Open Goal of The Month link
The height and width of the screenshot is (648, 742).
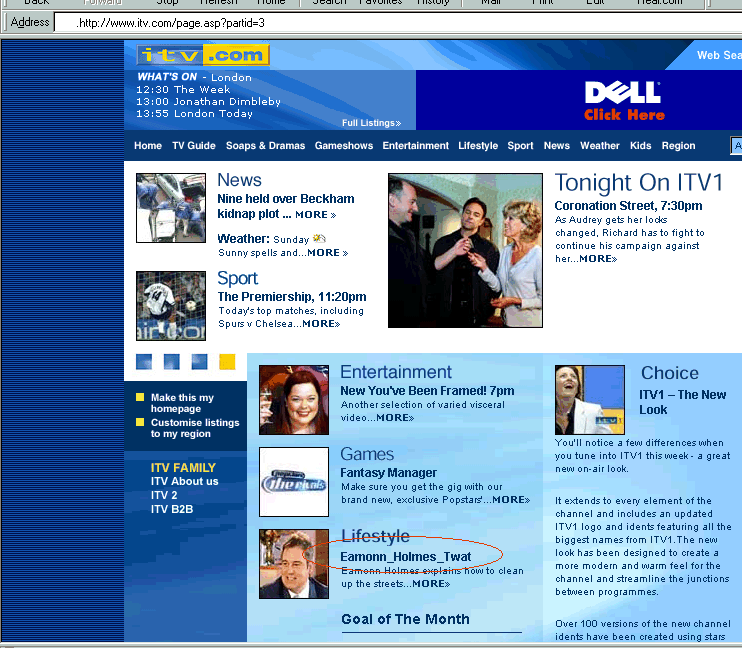click(x=406, y=619)
